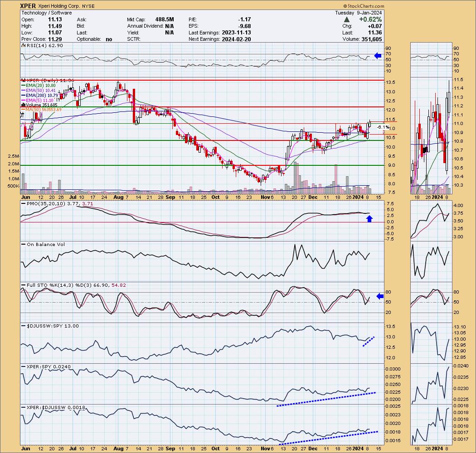
Task: Click the Optionable value no
Action: coord(109,39)
